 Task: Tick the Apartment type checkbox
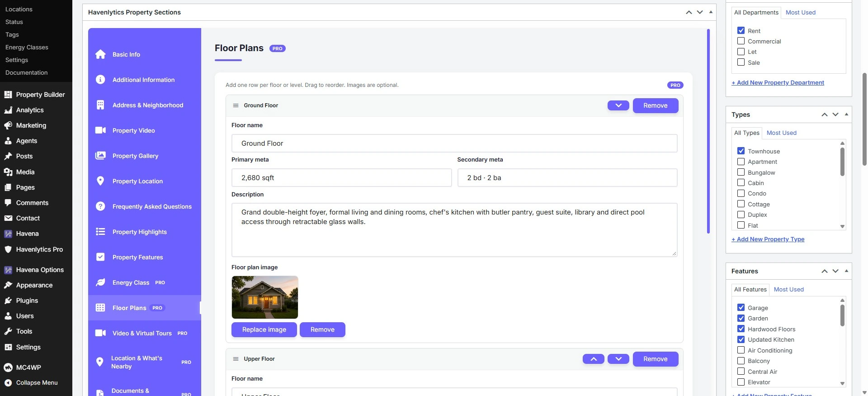tap(741, 161)
